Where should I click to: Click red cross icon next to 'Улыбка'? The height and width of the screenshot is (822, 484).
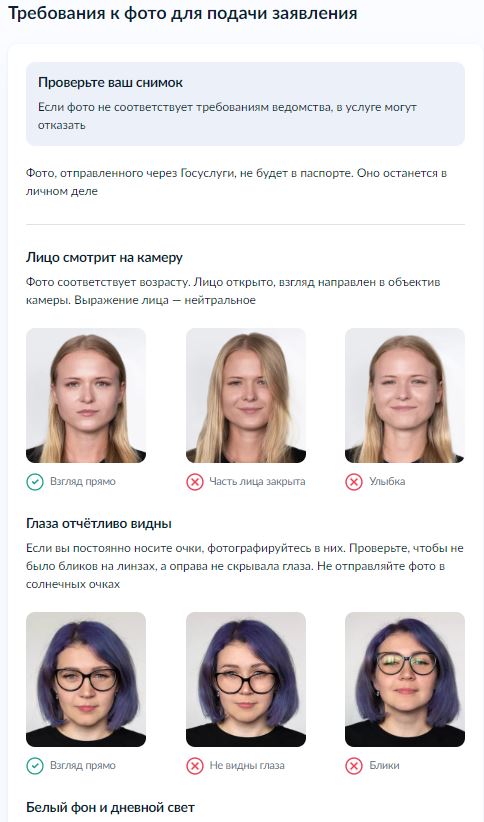tap(354, 482)
